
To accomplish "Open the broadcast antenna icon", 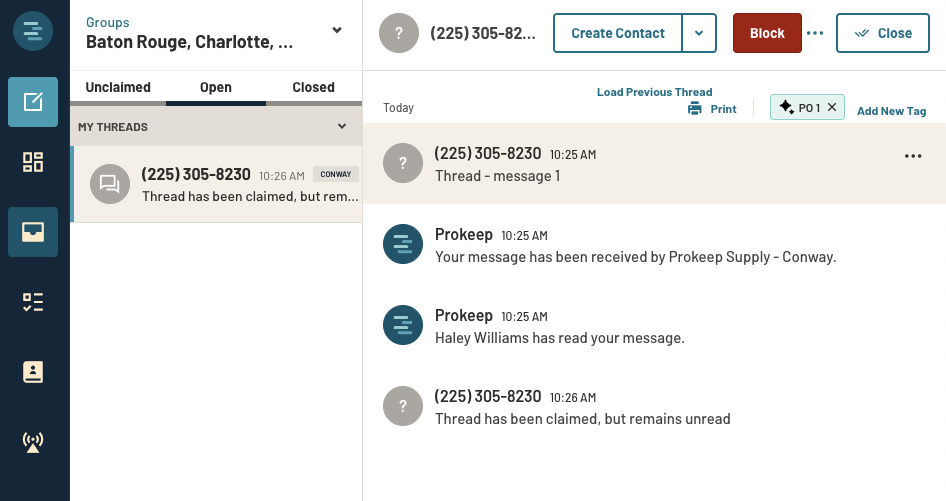I will (x=33, y=442).
